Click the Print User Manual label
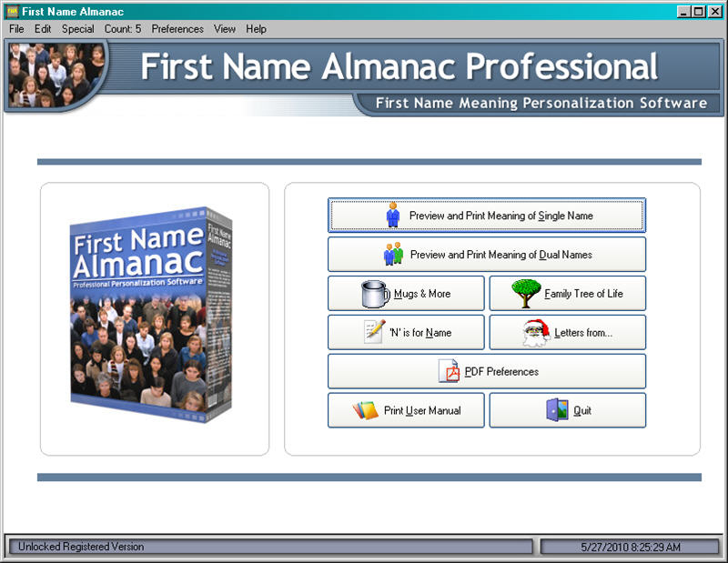The height and width of the screenshot is (563, 728). click(x=422, y=411)
